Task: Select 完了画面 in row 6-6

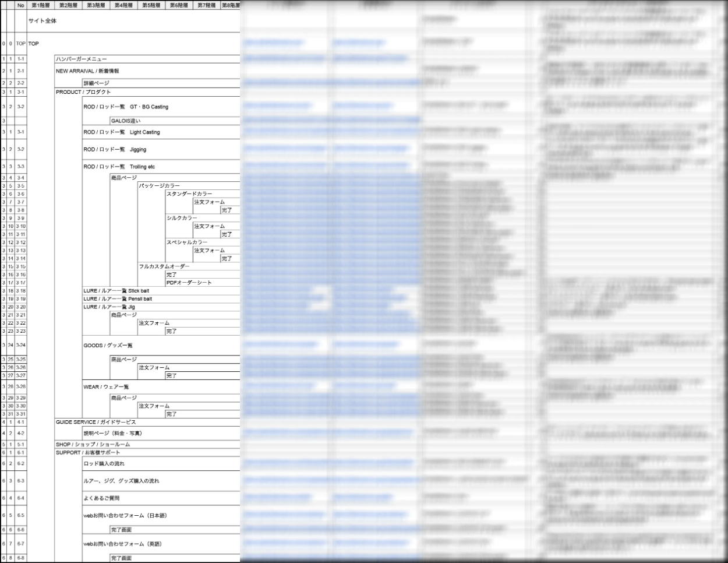Action: [175, 530]
